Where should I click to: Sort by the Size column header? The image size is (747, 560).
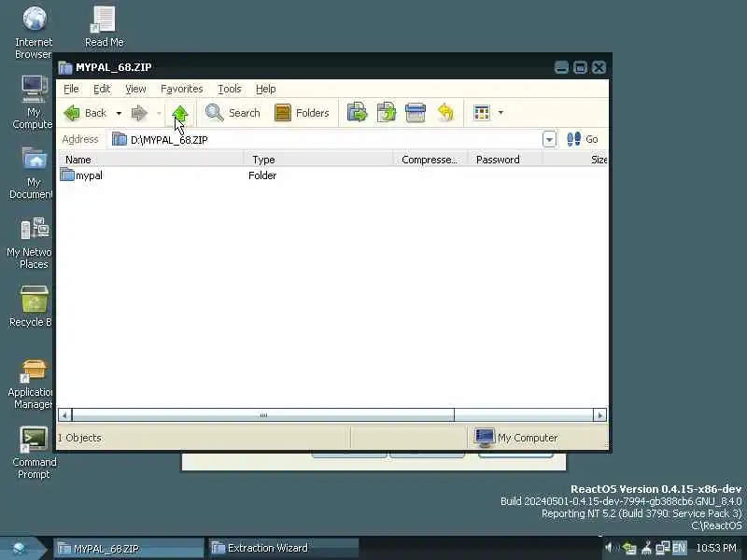pos(575,160)
